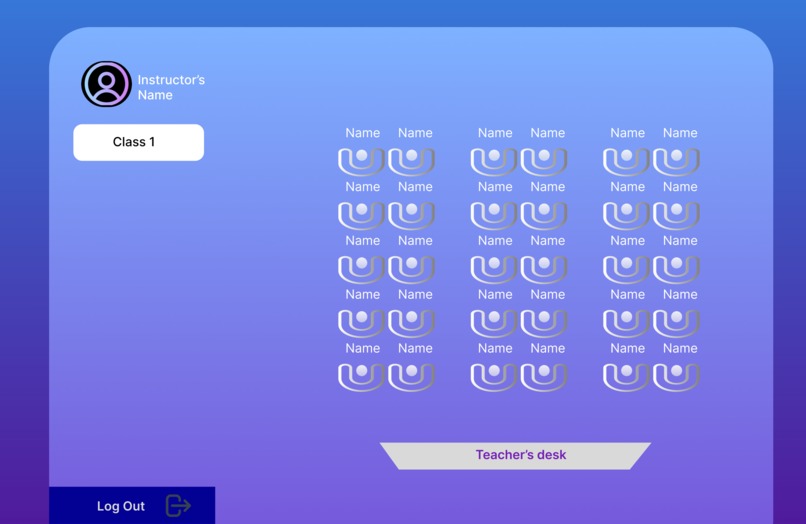
Task: Open fourth-row left seat in middle seat group
Action: 493,323
